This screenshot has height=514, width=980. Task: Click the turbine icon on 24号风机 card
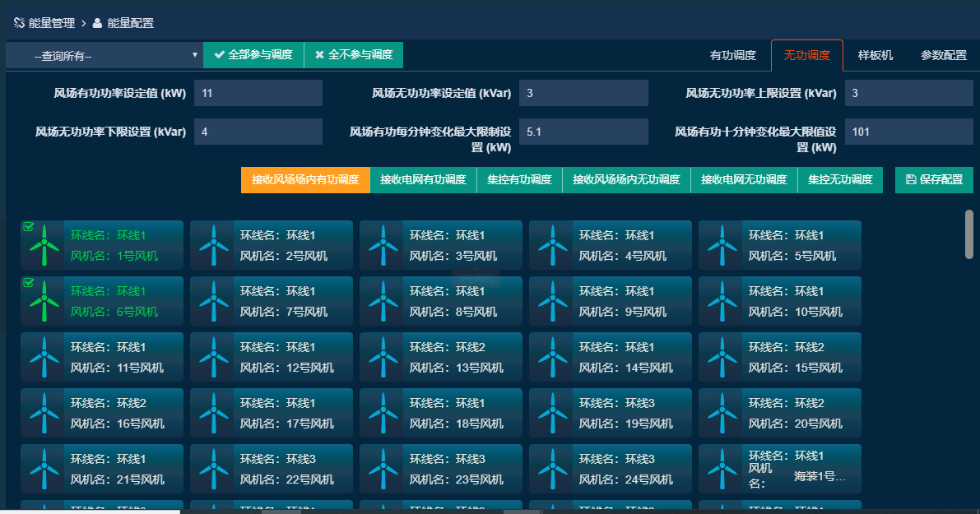(x=551, y=469)
